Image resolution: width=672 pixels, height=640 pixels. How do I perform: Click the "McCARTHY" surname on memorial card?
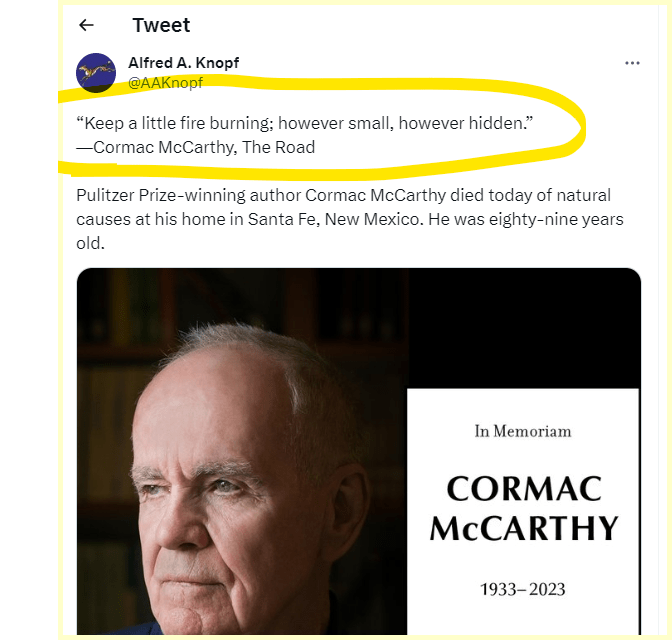(524, 528)
